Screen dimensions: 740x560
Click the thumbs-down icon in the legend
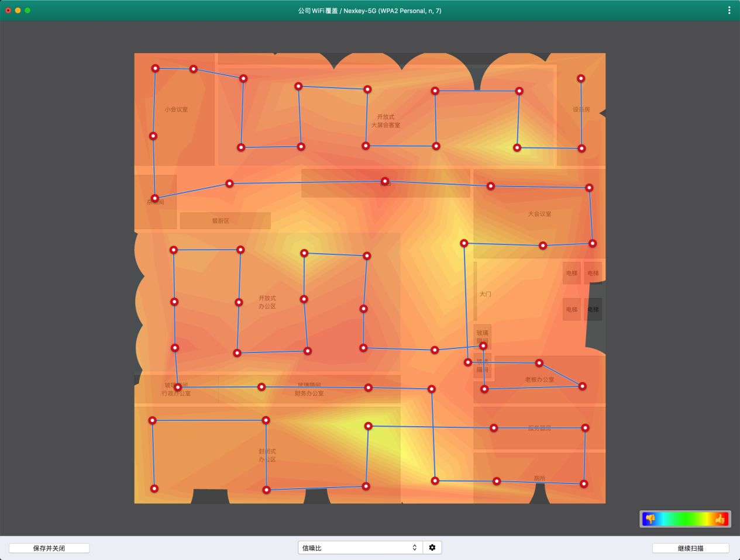tap(650, 518)
